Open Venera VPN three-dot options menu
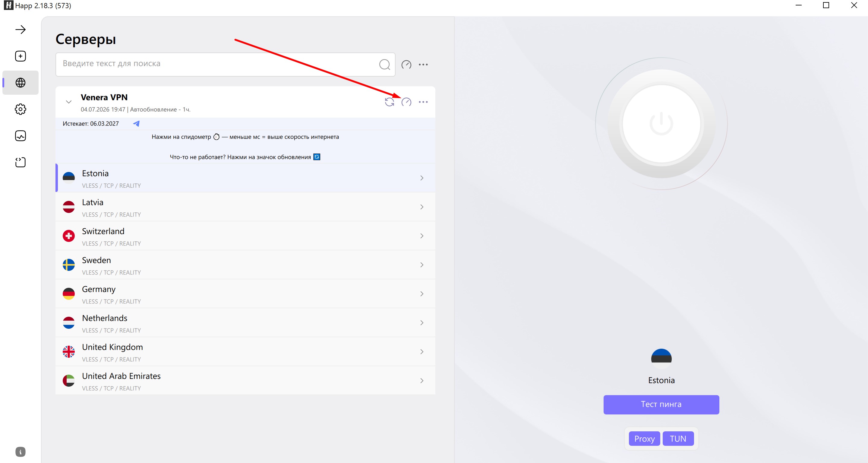 click(x=423, y=102)
